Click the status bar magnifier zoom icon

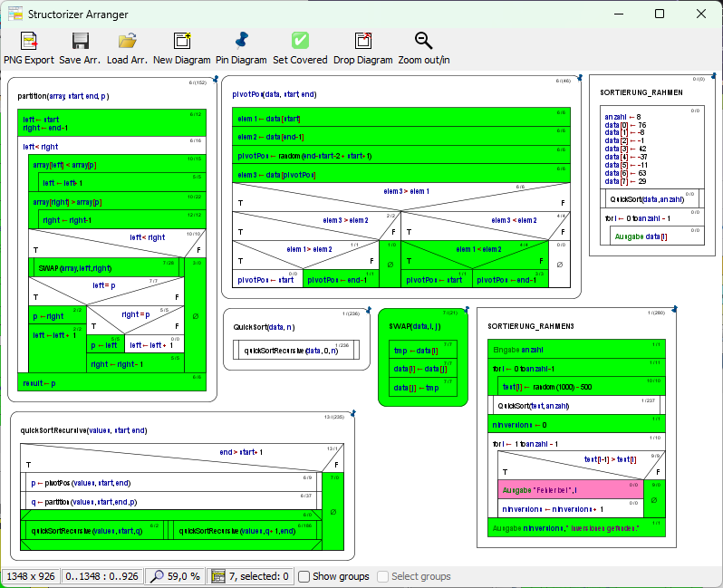[157, 576]
